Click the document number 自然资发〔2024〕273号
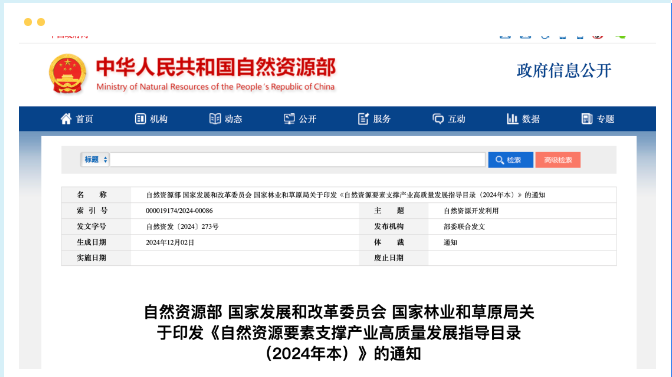672x377 pixels. 182,226
